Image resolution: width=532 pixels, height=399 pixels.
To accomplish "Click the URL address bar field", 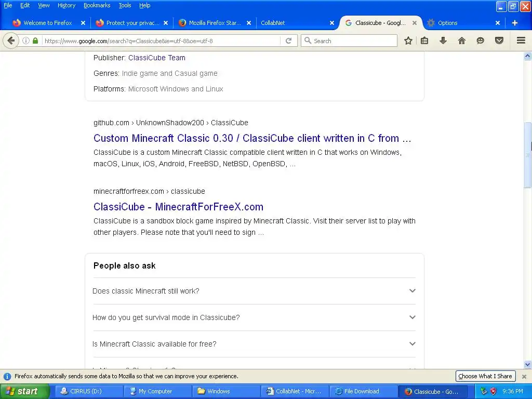I will 161,41.
